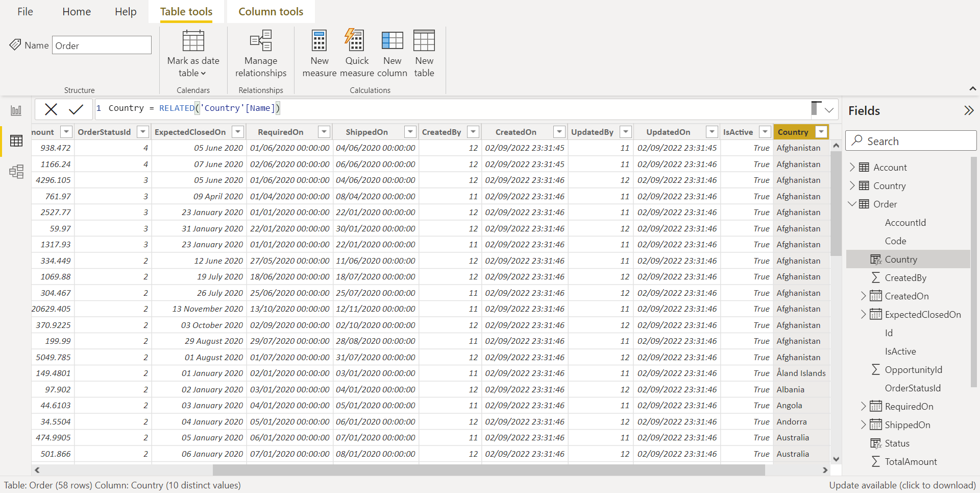Click the Fields Search box
Image resolution: width=980 pixels, height=493 pixels.
pyautogui.click(x=911, y=141)
